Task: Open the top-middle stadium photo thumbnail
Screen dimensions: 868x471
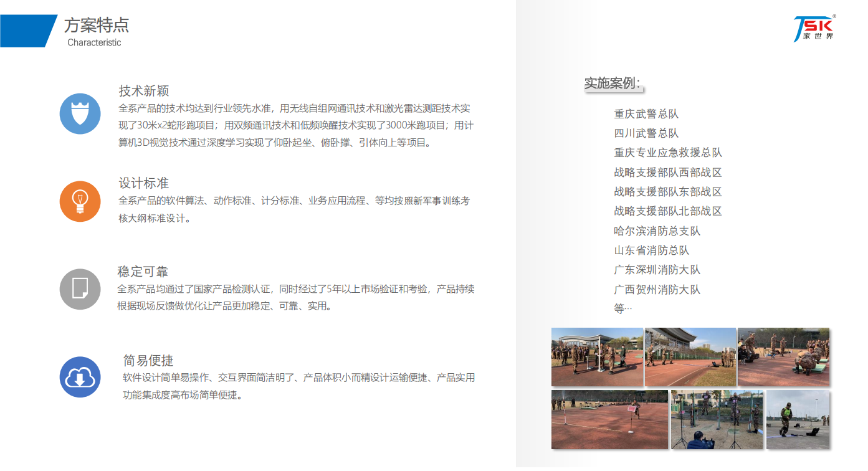Action: point(690,357)
